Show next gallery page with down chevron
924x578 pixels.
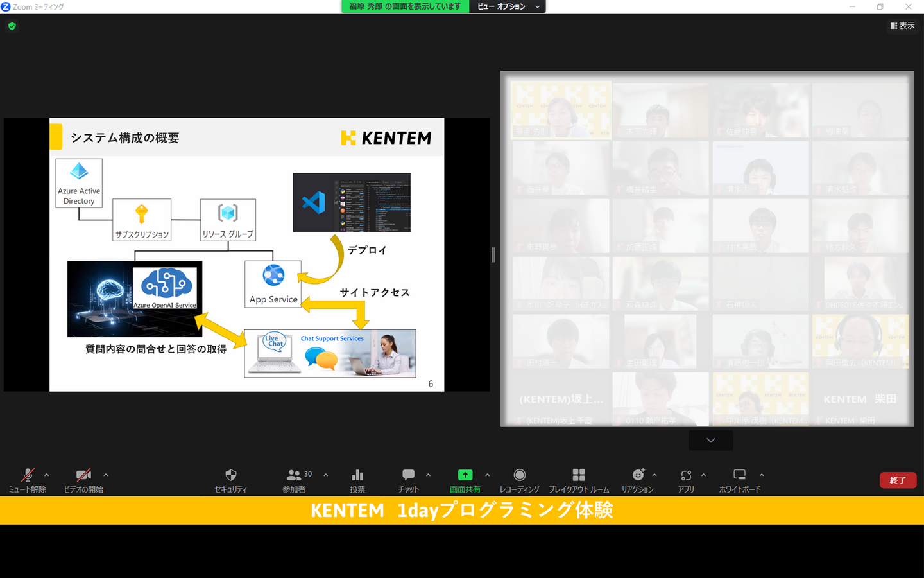point(710,440)
